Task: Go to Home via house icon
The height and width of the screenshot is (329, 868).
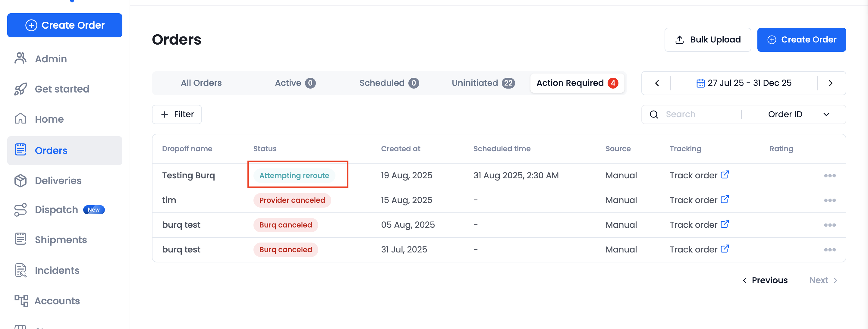Action: 20,118
